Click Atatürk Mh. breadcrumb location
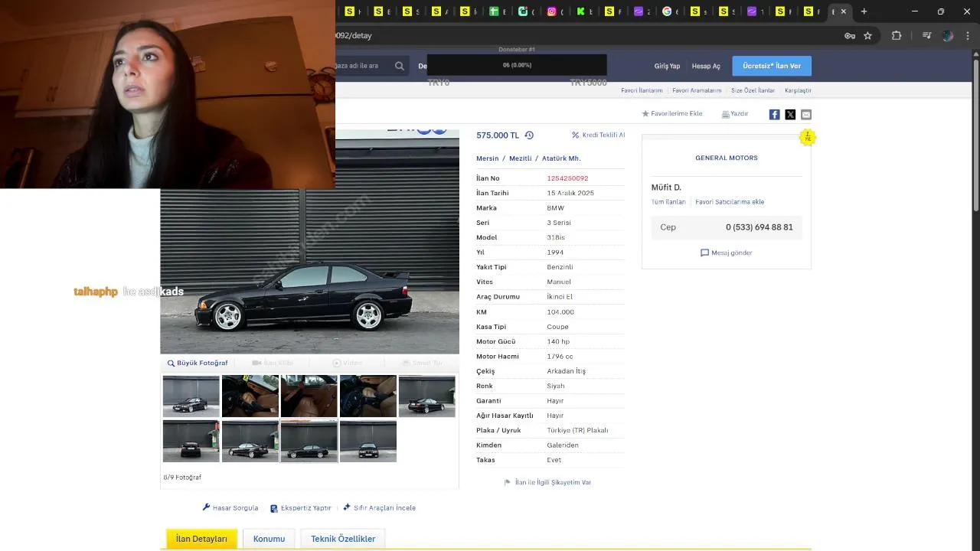The image size is (980, 551). coord(561,158)
